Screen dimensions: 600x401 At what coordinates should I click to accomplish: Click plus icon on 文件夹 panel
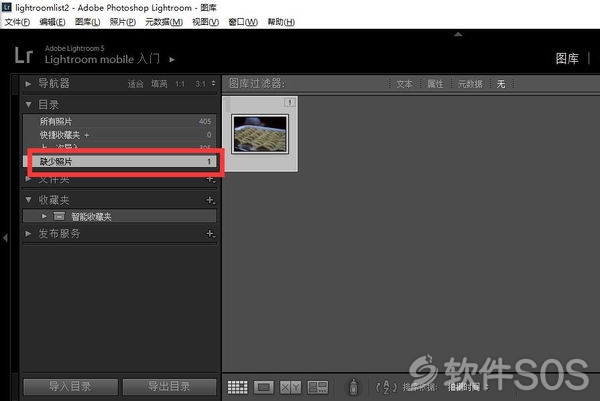210,179
